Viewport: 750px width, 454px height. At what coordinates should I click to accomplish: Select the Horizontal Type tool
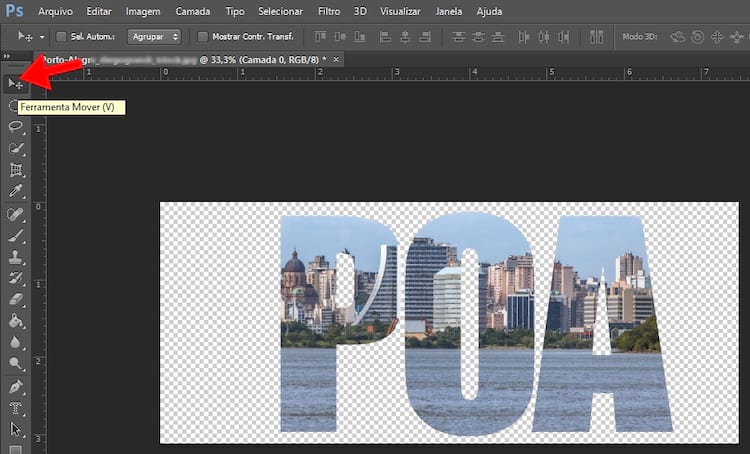16,408
